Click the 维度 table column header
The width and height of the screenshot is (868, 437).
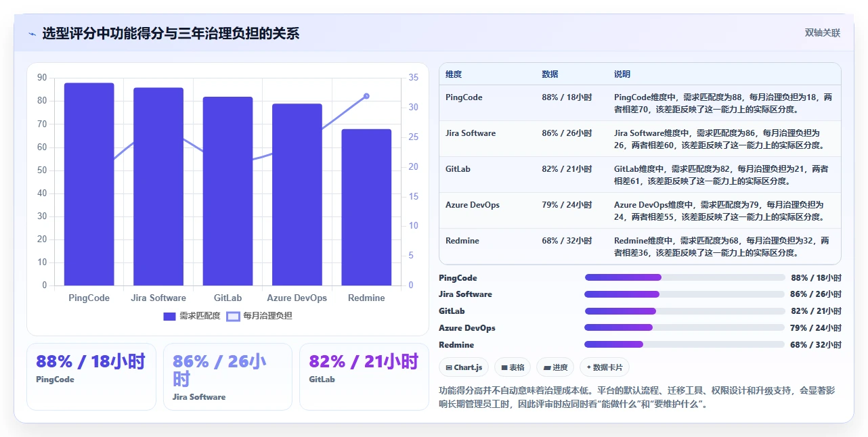point(454,74)
